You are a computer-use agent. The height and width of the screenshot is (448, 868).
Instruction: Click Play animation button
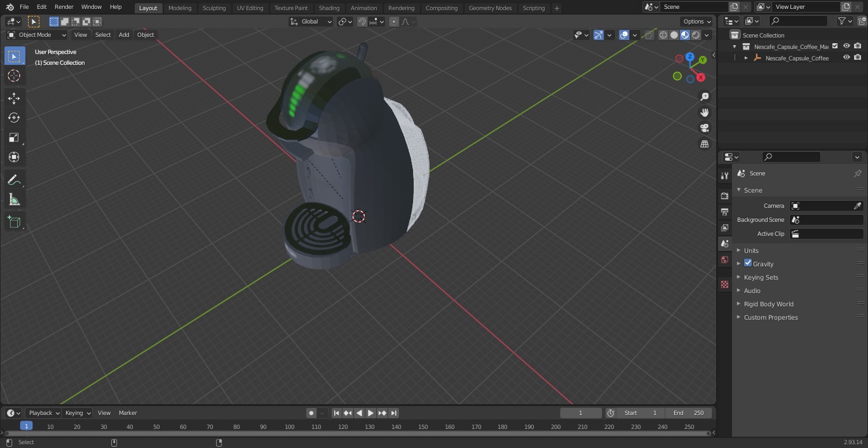[370, 413]
